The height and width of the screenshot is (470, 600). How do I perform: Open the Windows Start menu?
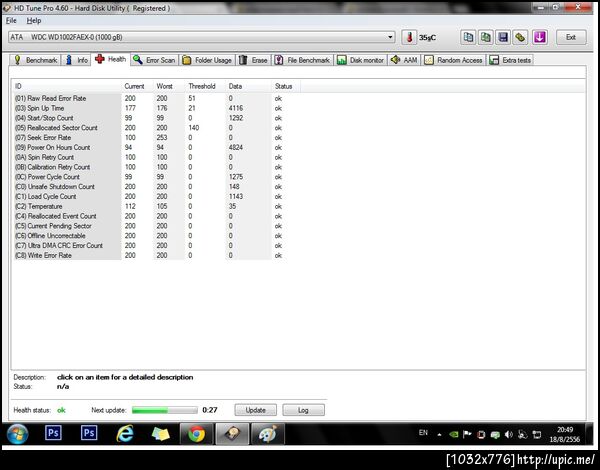tap(17, 434)
